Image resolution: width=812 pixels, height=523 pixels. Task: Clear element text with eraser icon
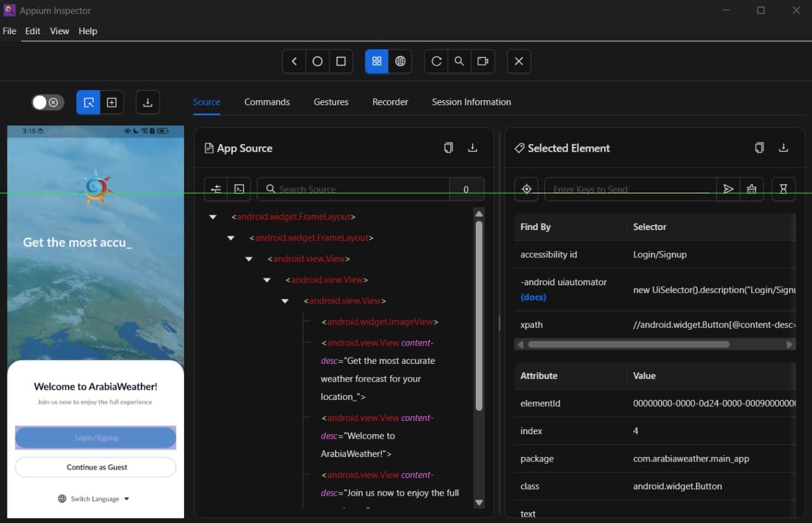752,189
